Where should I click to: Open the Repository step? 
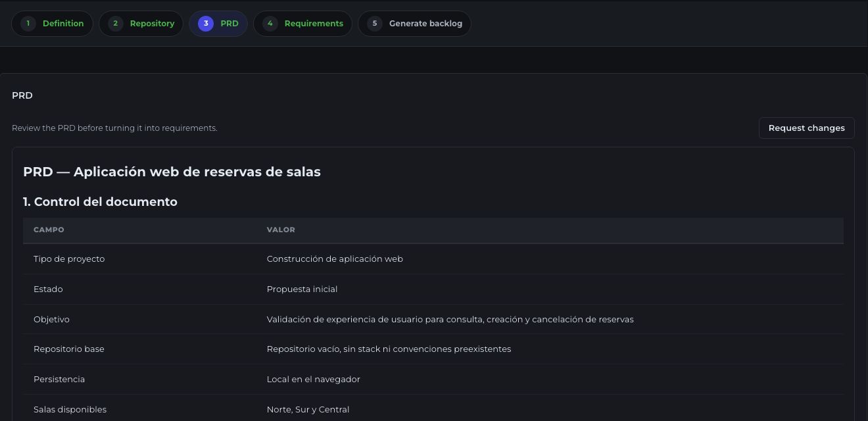pos(141,24)
